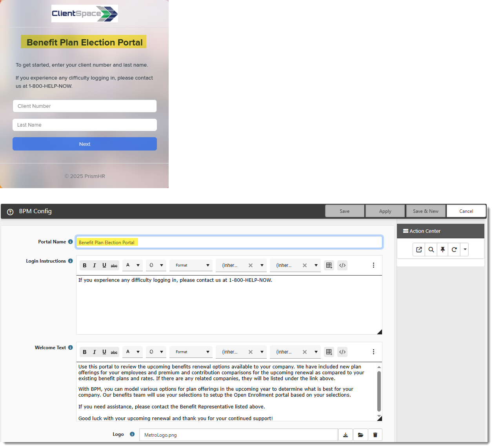
Task: Click the Action Center refresh icon
Action: [454, 250]
